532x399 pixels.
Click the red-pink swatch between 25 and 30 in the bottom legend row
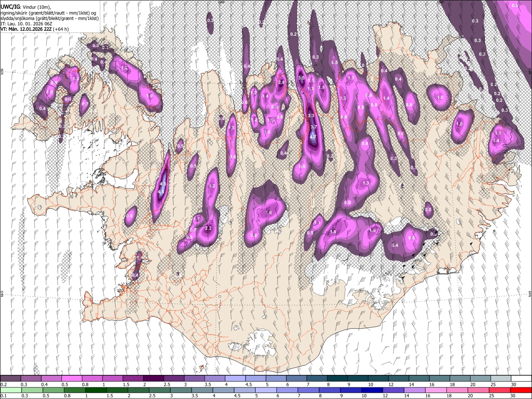click(500, 390)
